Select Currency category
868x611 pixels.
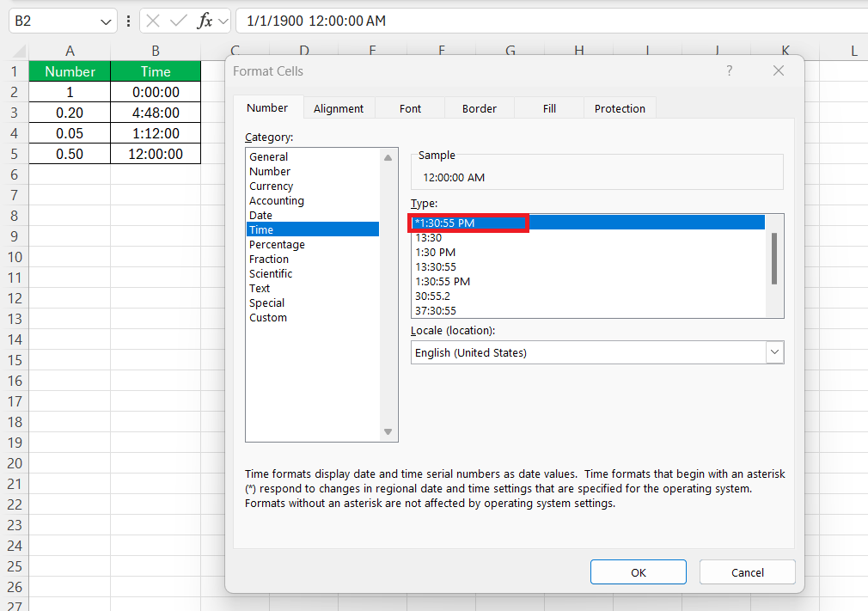pyautogui.click(x=313, y=186)
